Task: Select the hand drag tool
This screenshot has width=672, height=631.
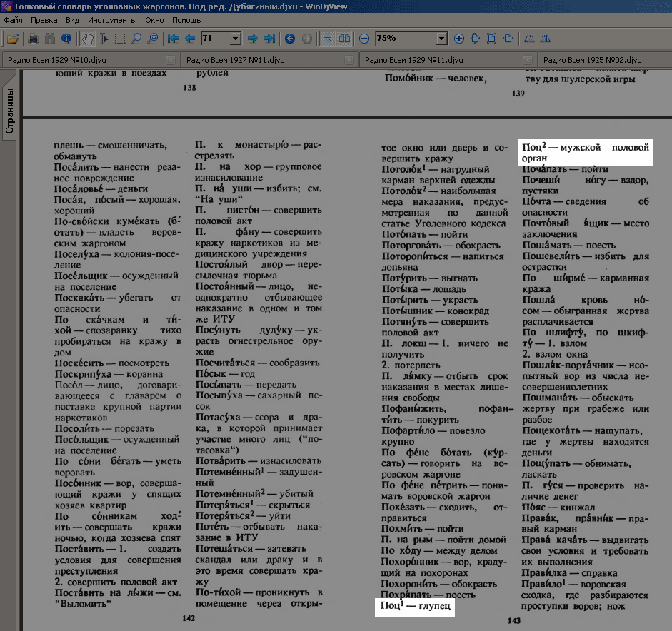Action: [x=87, y=39]
